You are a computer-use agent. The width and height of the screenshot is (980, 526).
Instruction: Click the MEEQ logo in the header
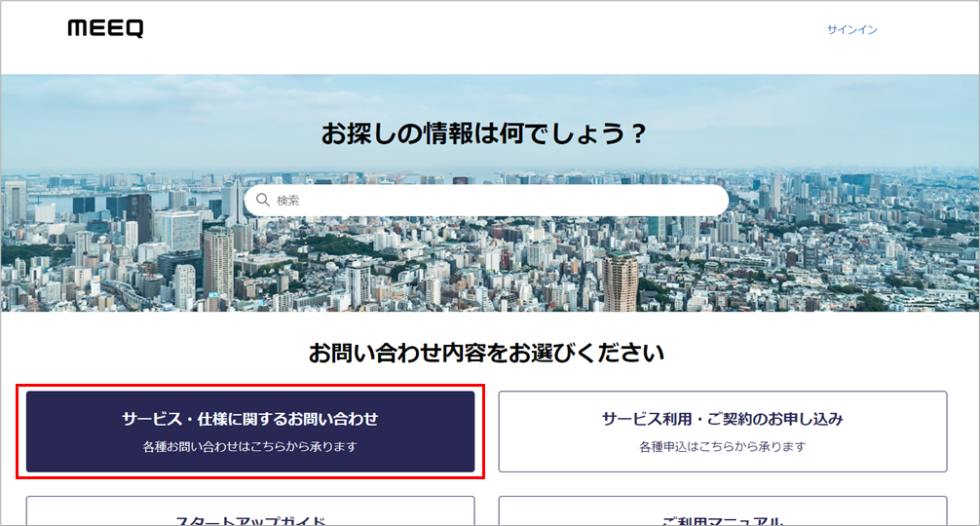pyautogui.click(x=105, y=28)
